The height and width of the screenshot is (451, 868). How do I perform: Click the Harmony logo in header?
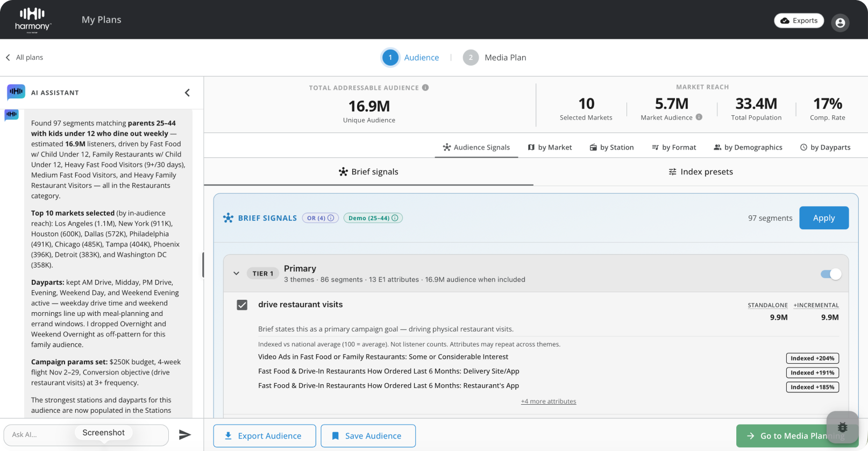(x=33, y=20)
